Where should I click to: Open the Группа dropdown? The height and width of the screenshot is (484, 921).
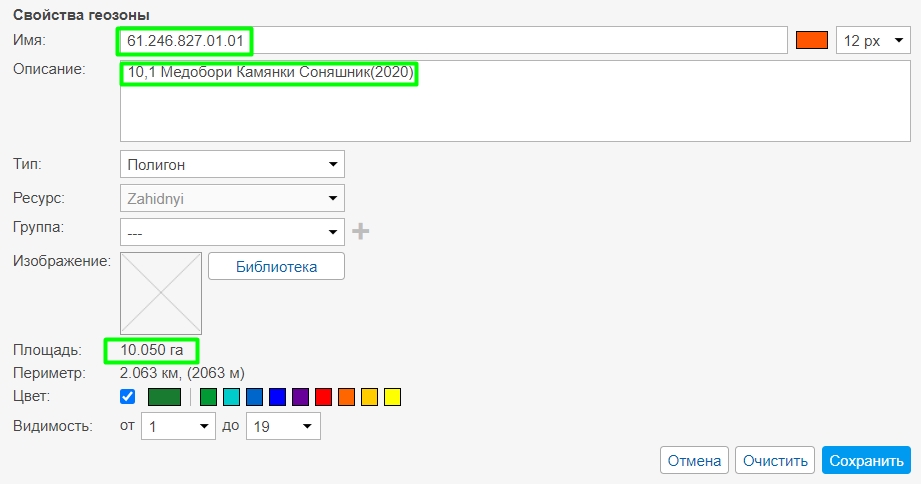(x=232, y=232)
